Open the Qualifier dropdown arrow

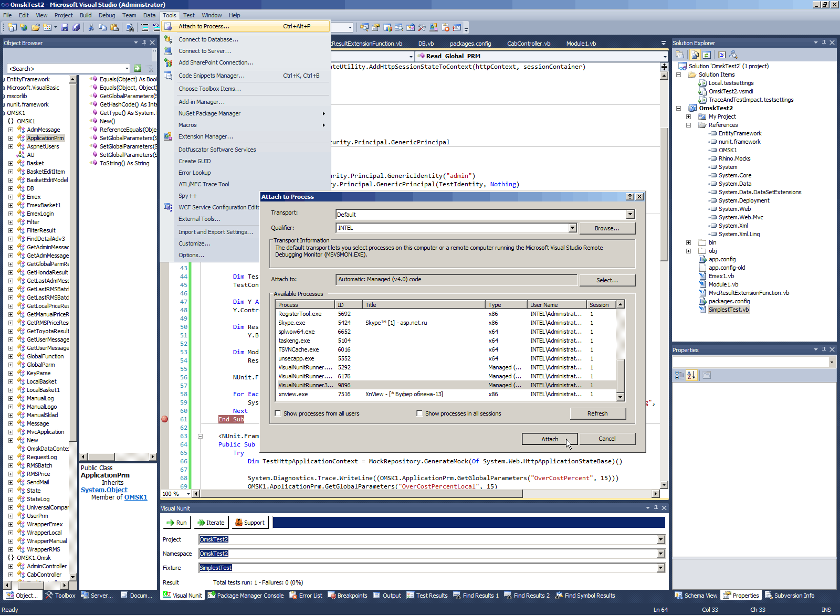coord(572,228)
